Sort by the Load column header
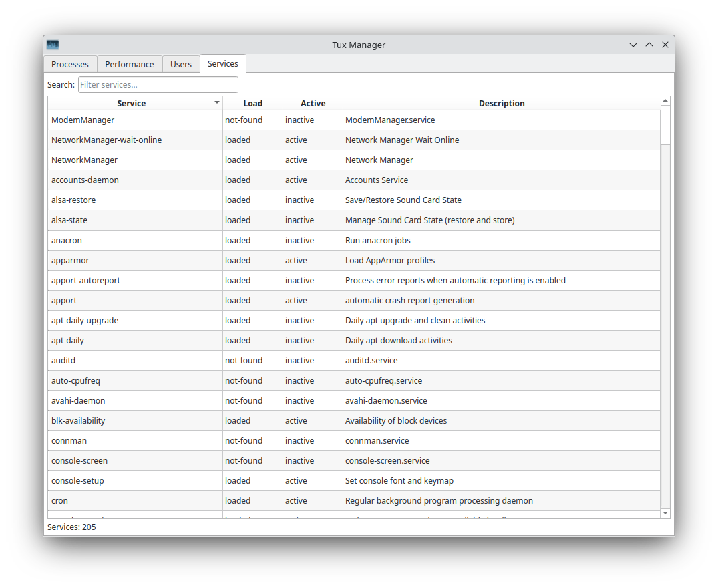Viewport: 718px width, 588px height. (x=252, y=103)
